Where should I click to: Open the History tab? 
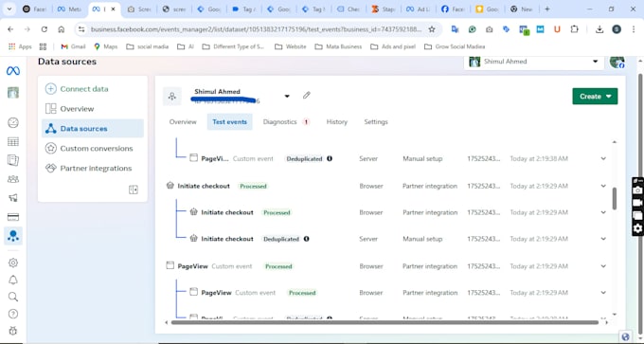pyautogui.click(x=337, y=121)
